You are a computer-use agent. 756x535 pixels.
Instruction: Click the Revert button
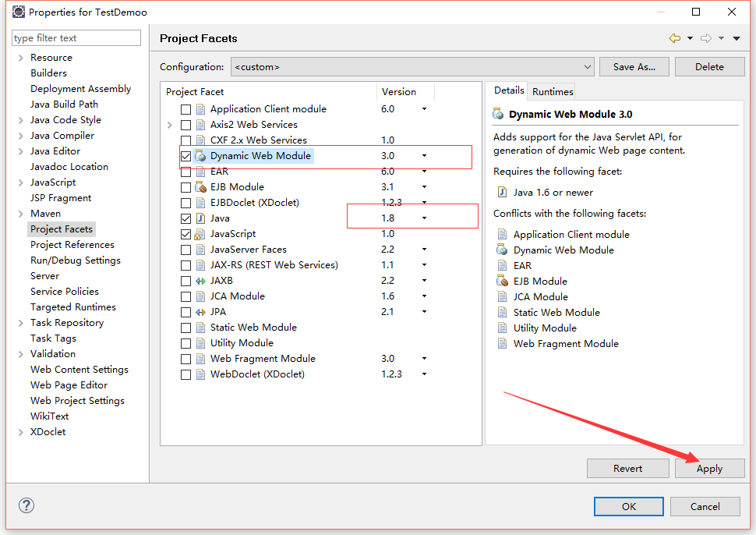(x=627, y=469)
